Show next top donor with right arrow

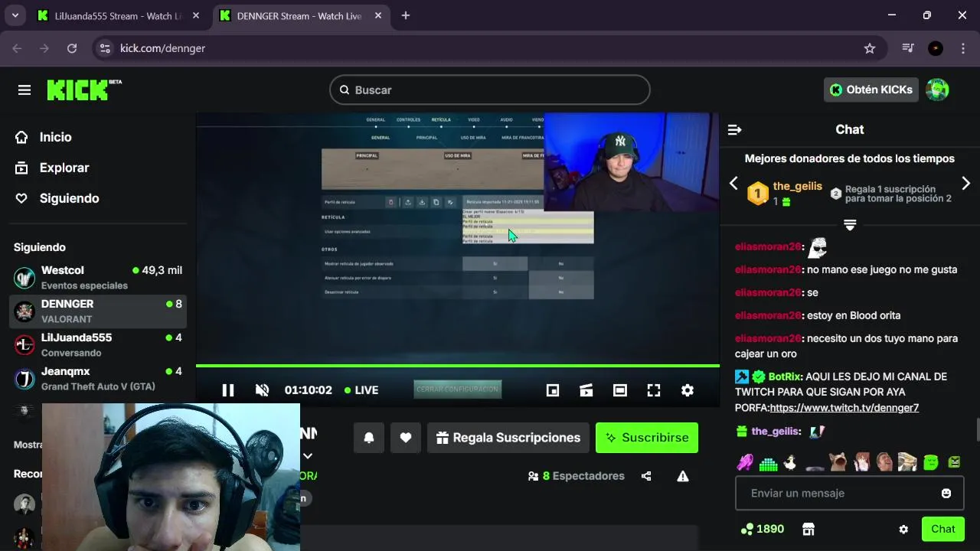[x=966, y=183]
